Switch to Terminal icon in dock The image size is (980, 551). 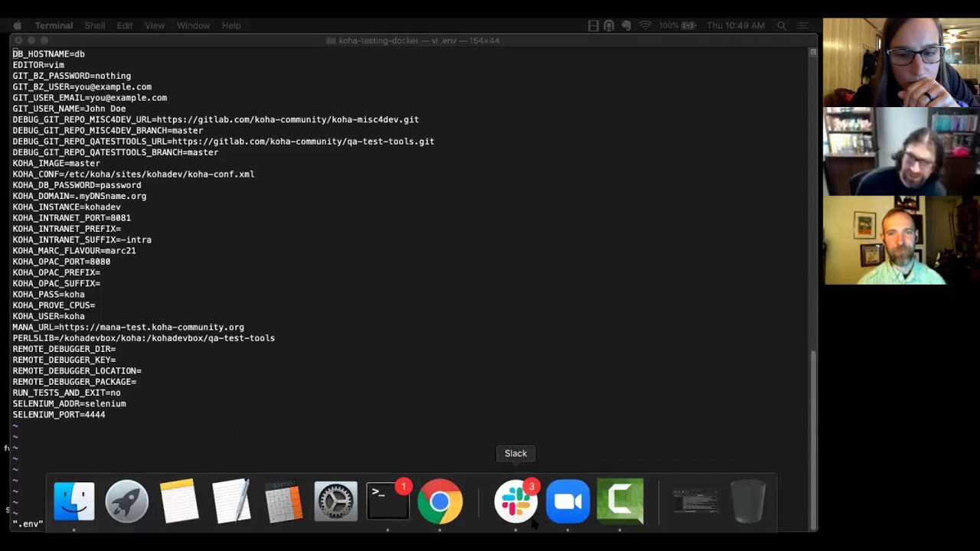click(x=387, y=501)
